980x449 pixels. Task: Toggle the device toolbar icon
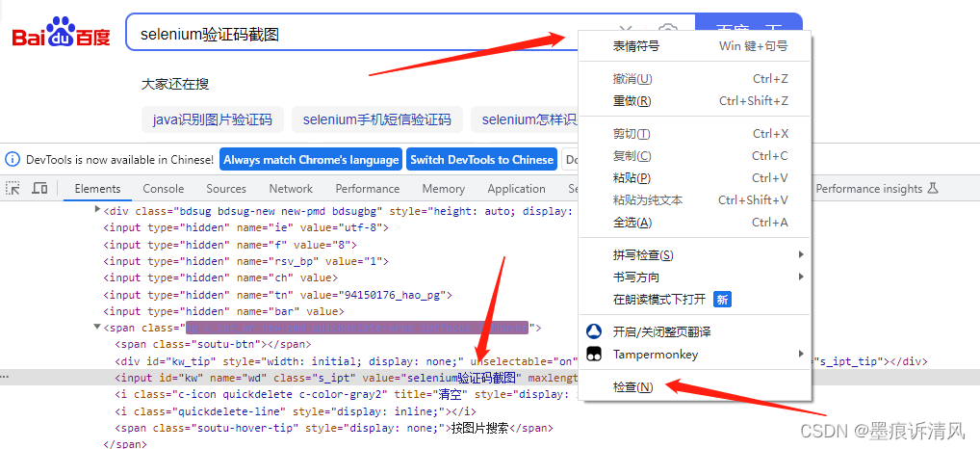39,188
